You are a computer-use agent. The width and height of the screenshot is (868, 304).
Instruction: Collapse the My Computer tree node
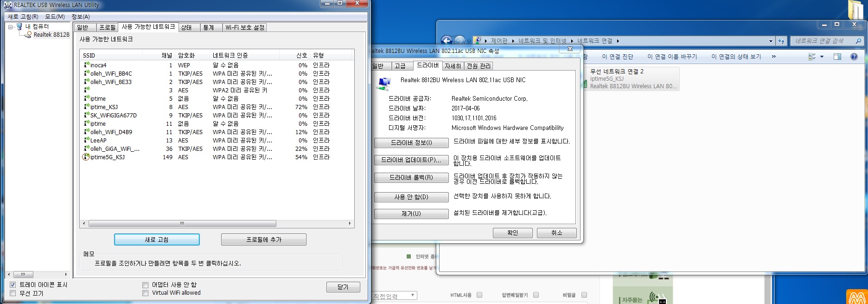click(x=10, y=27)
